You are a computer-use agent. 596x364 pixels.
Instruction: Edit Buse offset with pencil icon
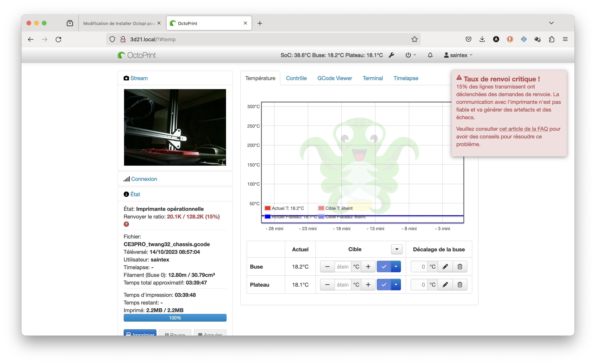click(445, 266)
